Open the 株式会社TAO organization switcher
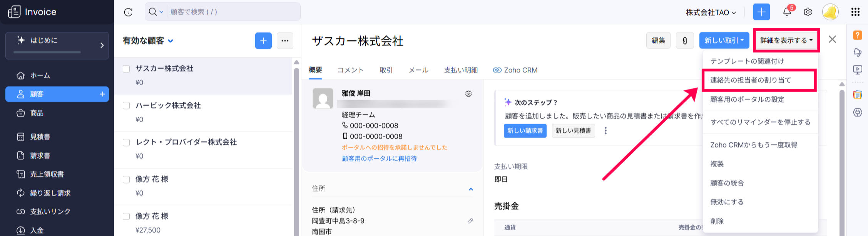The width and height of the screenshot is (868, 236). point(711,12)
